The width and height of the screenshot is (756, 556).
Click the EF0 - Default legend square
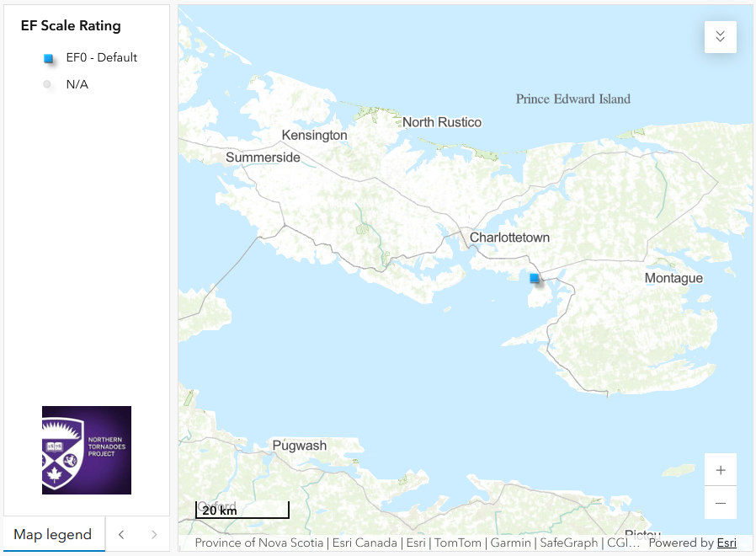coord(48,58)
